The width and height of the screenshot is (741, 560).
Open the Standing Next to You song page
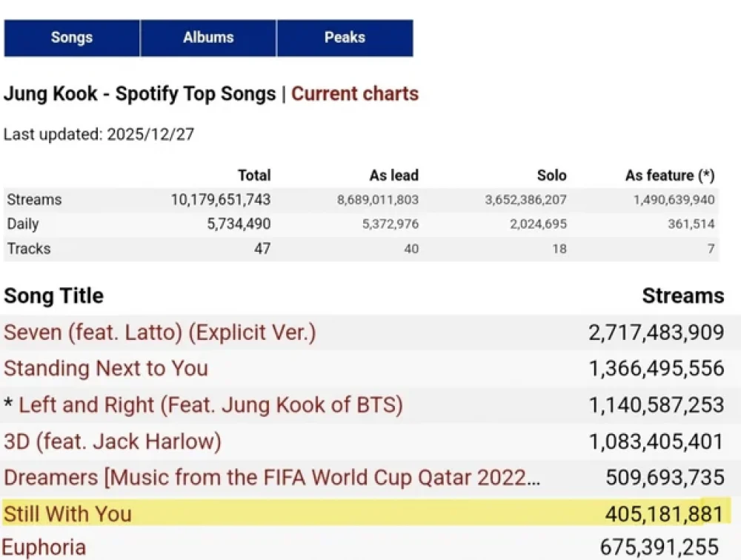pos(106,368)
